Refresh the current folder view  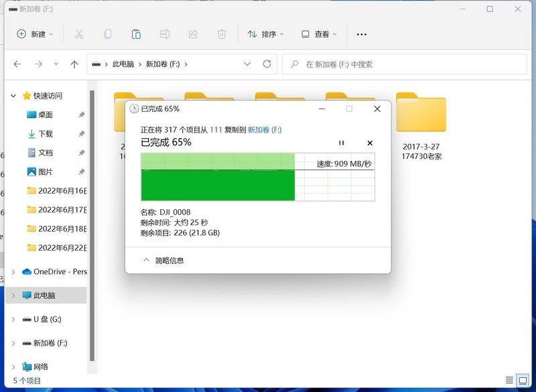point(267,64)
